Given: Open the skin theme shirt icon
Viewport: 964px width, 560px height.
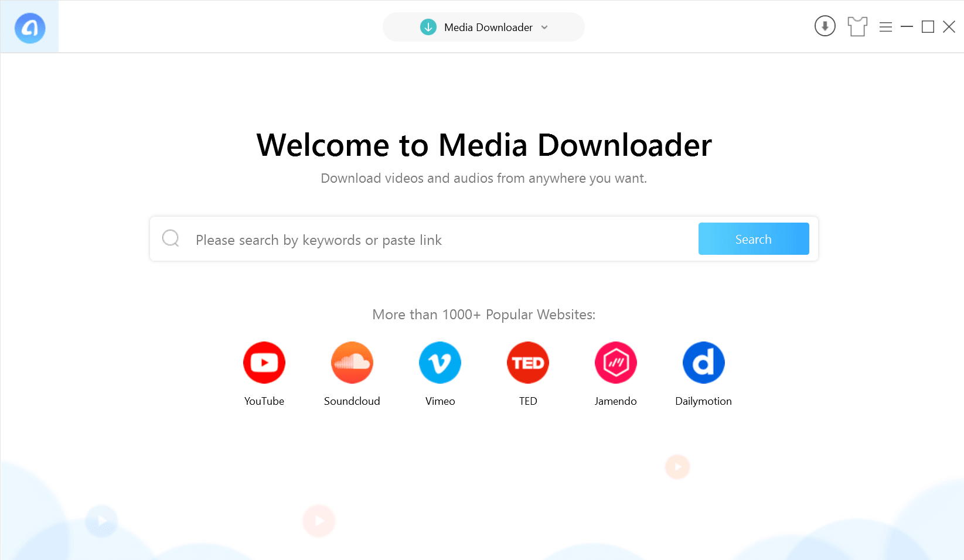Looking at the screenshot, I should [857, 26].
